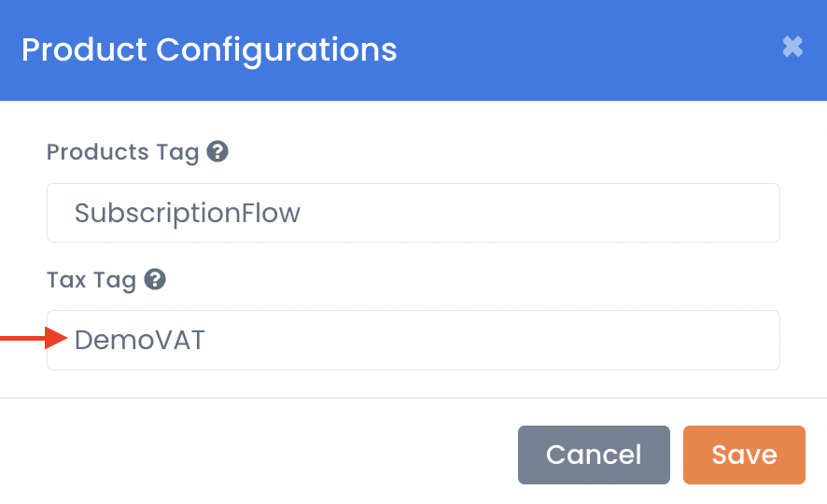The height and width of the screenshot is (504, 827).
Task: Show help for the Products Tag setting
Action: click(217, 152)
